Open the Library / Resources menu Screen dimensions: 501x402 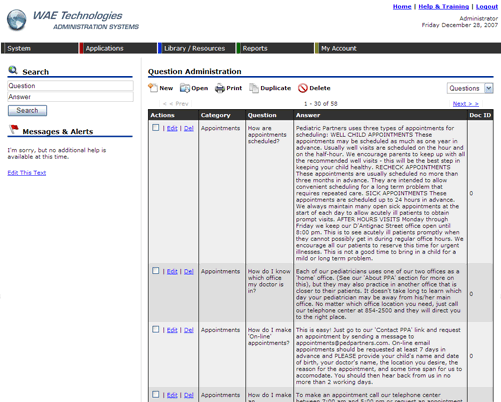[x=197, y=48]
